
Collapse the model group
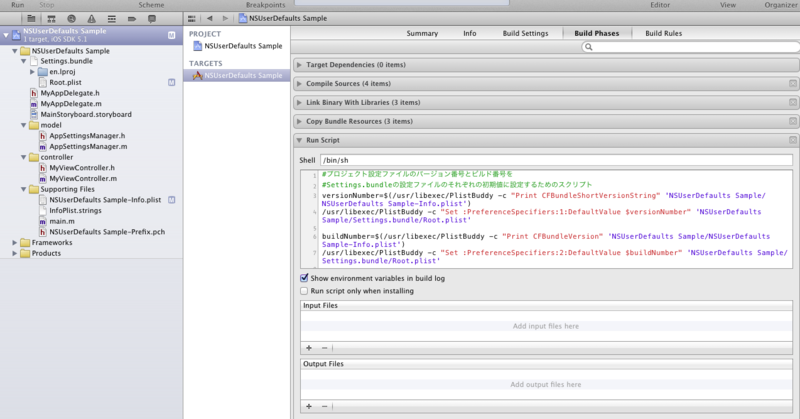point(23,126)
